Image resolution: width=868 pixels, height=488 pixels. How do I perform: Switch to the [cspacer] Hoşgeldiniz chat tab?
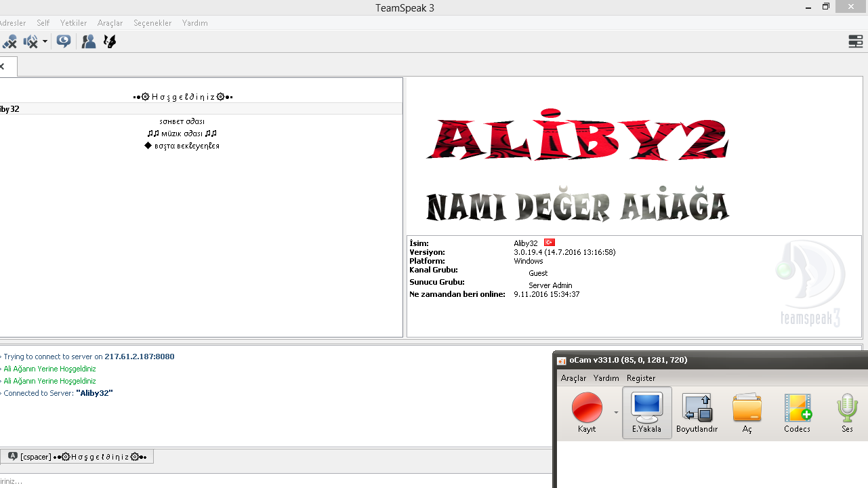pyautogui.click(x=77, y=457)
